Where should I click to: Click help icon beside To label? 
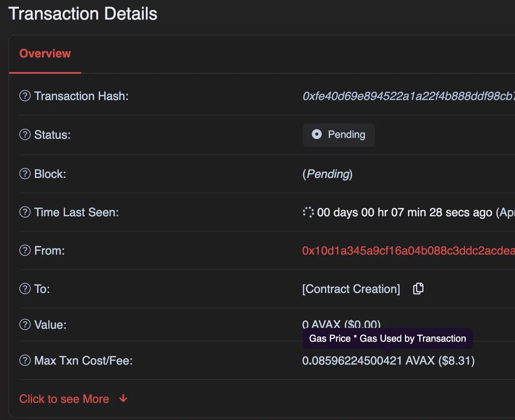pyautogui.click(x=25, y=289)
